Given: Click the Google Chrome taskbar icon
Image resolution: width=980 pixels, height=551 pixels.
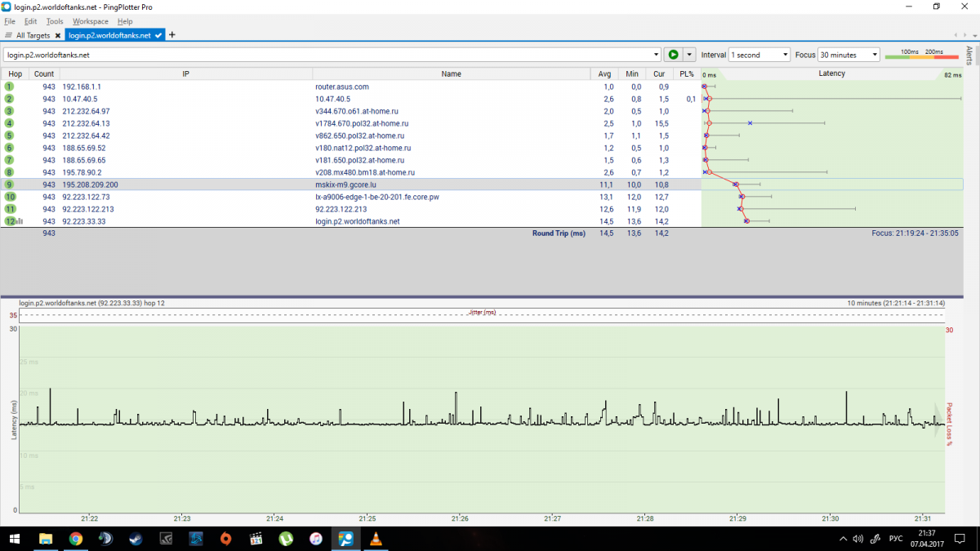Looking at the screenshot, I should (x=75, y=539).
